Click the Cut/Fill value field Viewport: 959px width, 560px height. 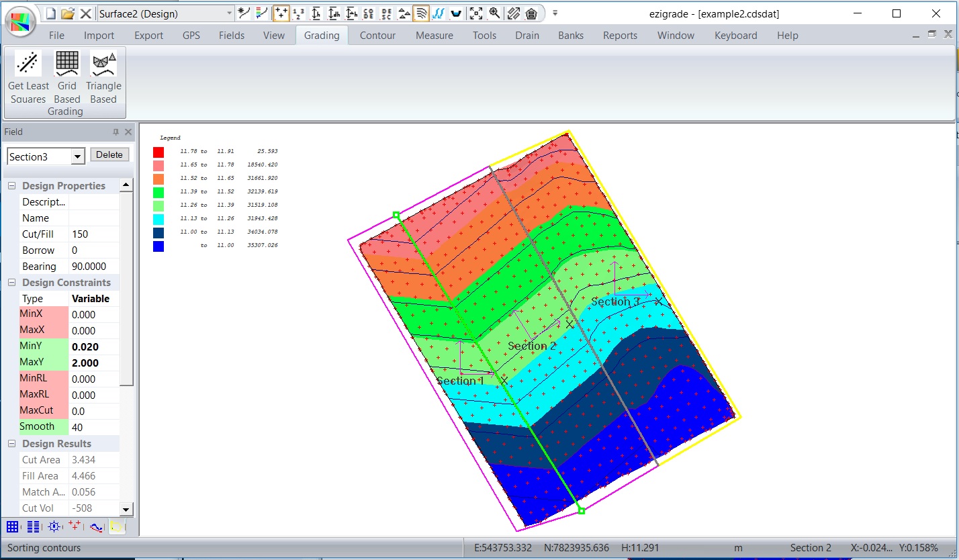pyautogui.click(x=94, y=234)
